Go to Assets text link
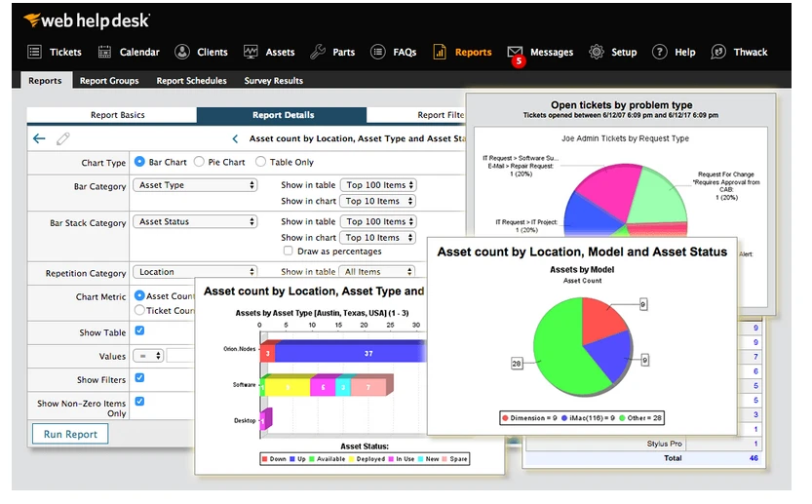 pyautogui.click(x=280, y=52)
